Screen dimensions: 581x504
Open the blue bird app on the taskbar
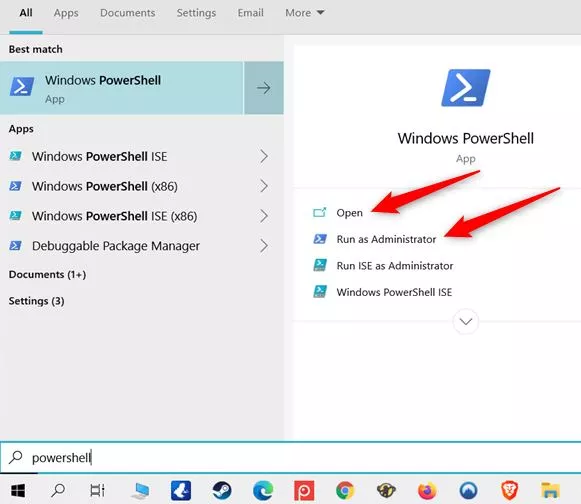(181, 491)
